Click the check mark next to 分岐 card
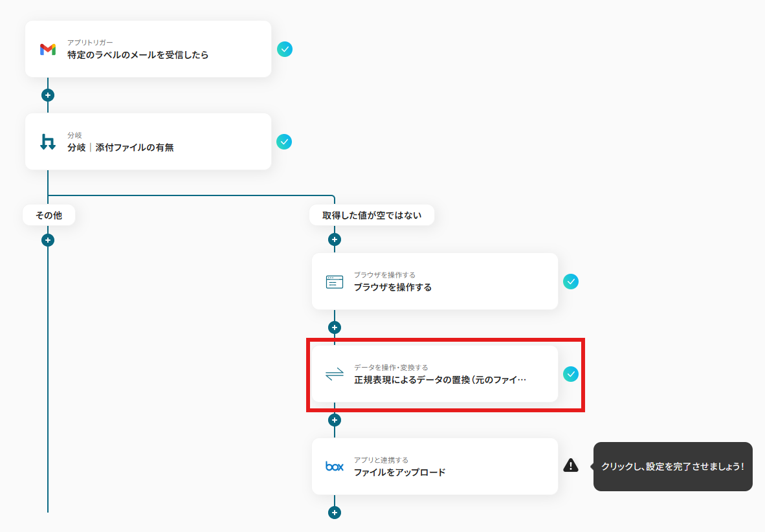Viewport: 765px width, 532px height. pyautogui.click(x=284, y=142)
